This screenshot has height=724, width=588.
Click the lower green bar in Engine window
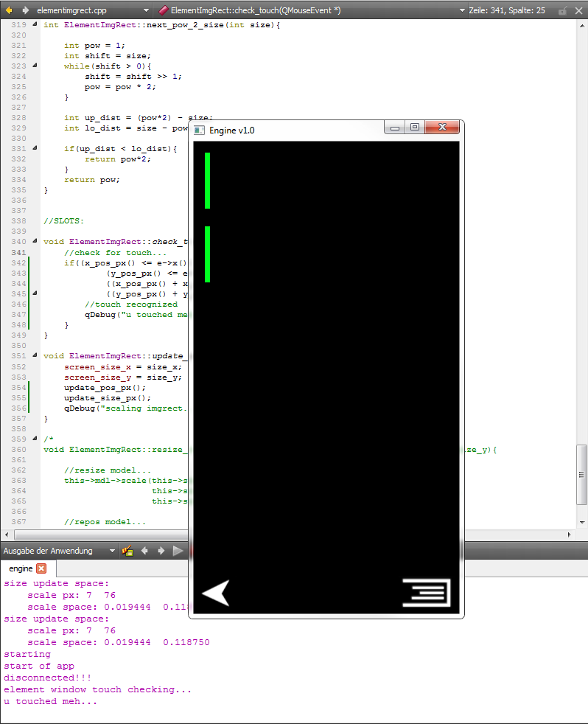pos(208,254)
